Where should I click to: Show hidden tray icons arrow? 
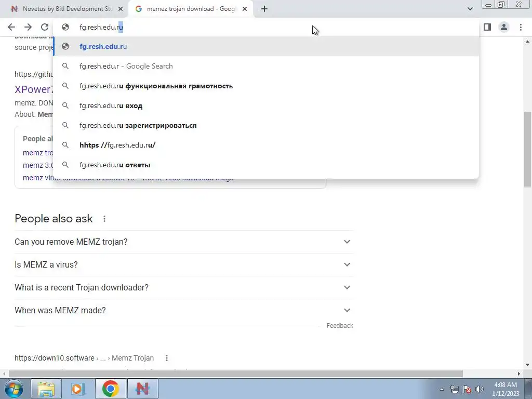442,389
